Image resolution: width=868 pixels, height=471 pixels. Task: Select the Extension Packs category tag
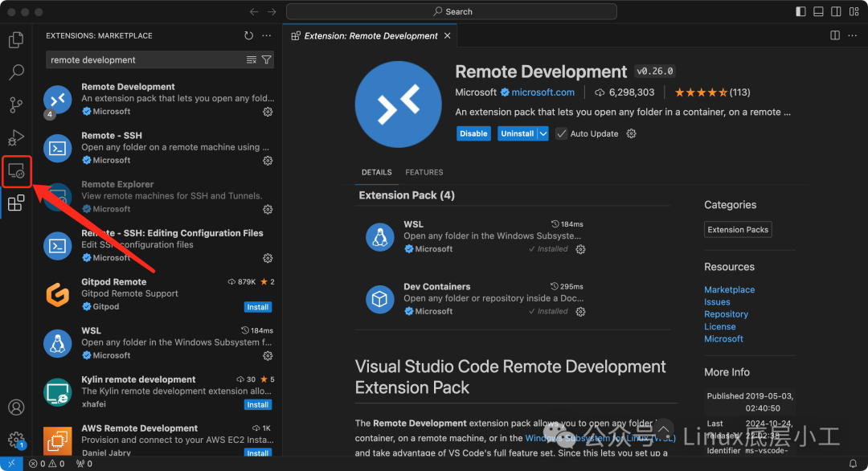(x=738, y=229)
